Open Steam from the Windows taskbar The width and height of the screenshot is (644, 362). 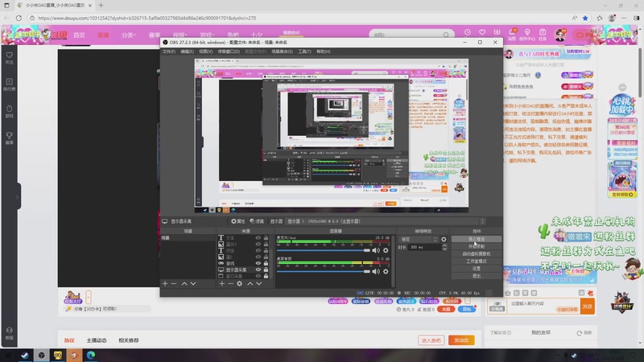25,356
